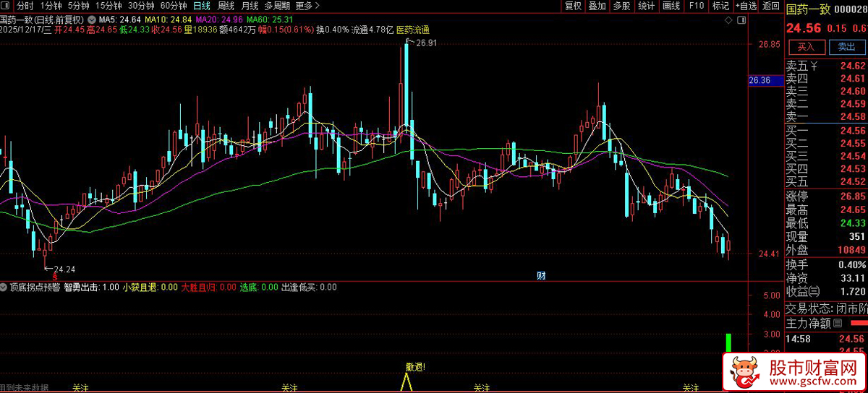
Task: Click the 卖出 sell button
Action: pos(846,47)
